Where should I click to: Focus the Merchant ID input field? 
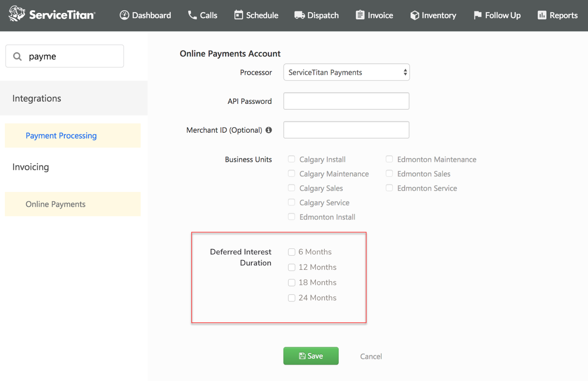[x=346, y=130]
